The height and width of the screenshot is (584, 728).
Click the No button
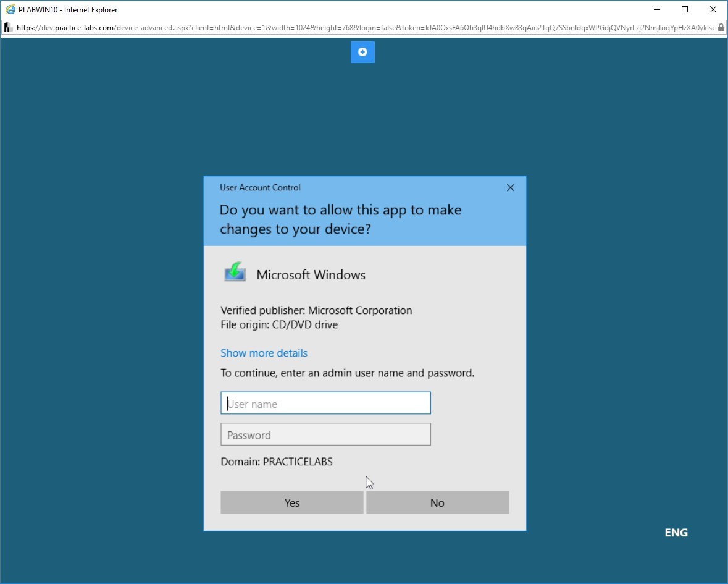tap(437, 502)
